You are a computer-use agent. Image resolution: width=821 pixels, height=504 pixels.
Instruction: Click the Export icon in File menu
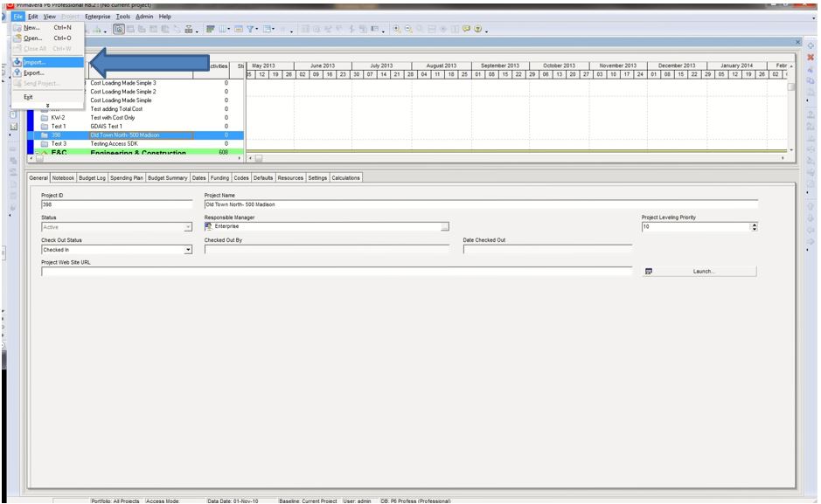[17, 72]
